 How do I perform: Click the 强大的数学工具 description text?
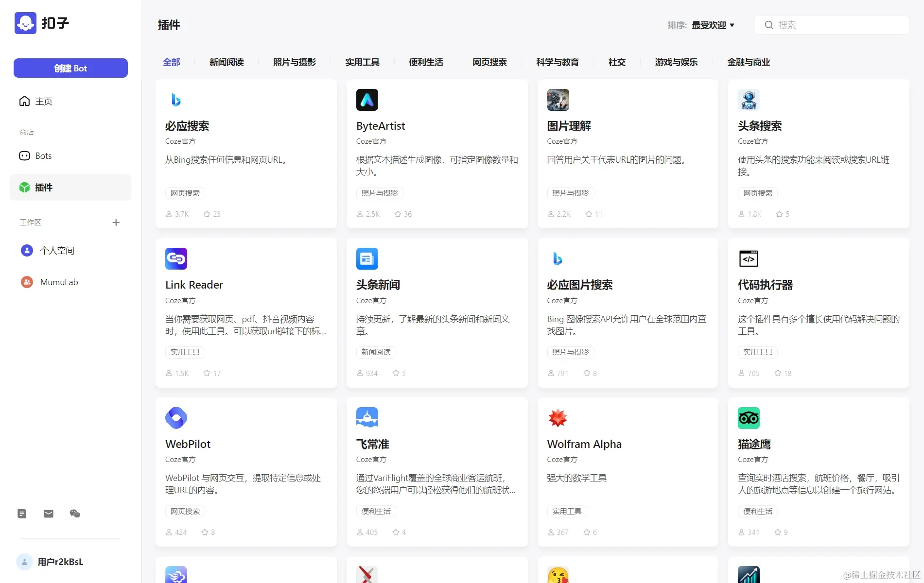(577, 478)
